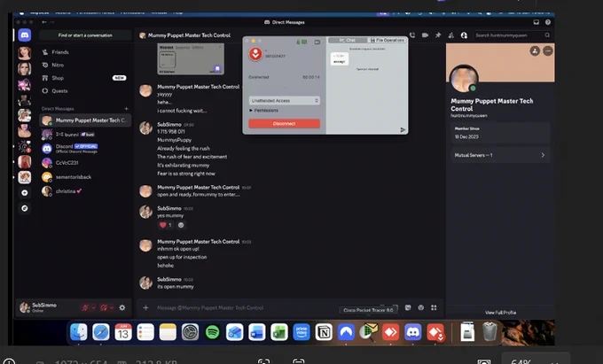Viewport: 603px width, 364px height.
Task: Open Cisco Packet Tracer from the dock
Action: (x=368, y=331)
